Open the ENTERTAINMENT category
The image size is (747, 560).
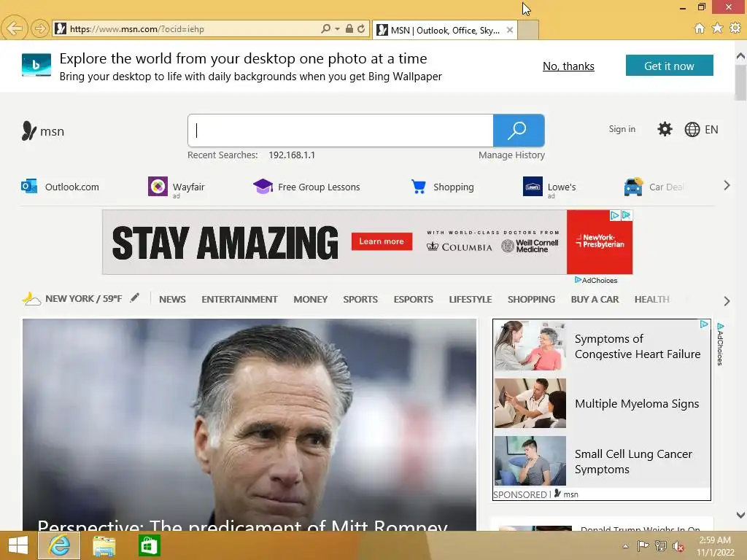coord(239,299)
